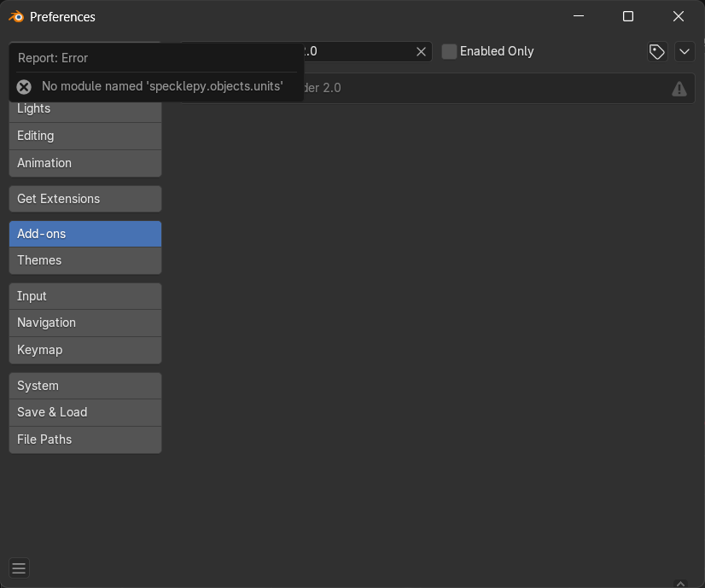
Task: Open the add-on tags filter
Action: (657, 52)
